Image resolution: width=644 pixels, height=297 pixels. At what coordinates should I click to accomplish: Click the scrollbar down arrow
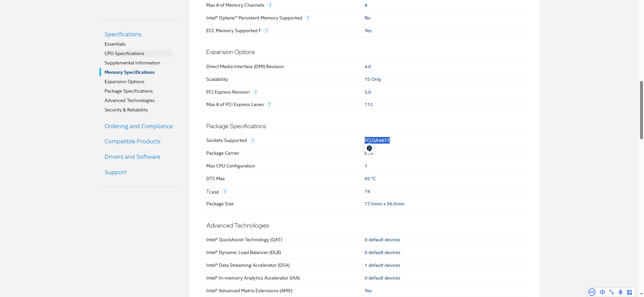[641, 294]
